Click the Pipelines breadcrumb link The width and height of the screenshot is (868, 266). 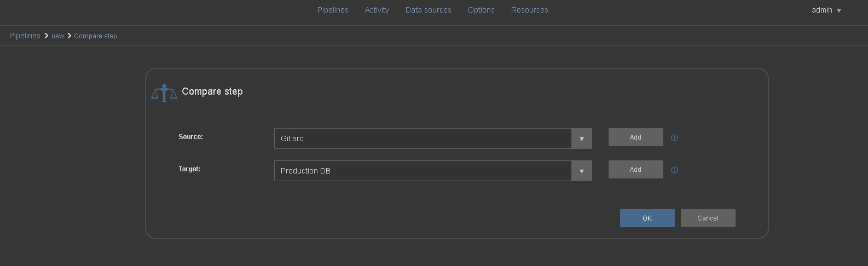click(25, 36)
